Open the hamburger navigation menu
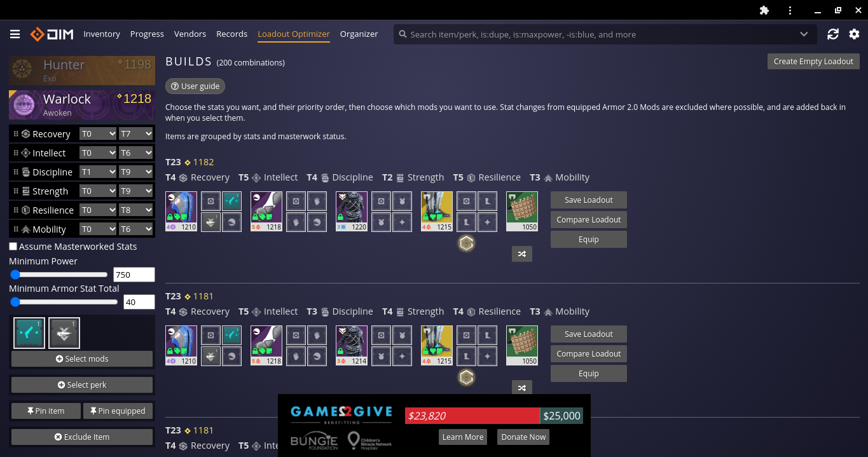 pos(14,34)
